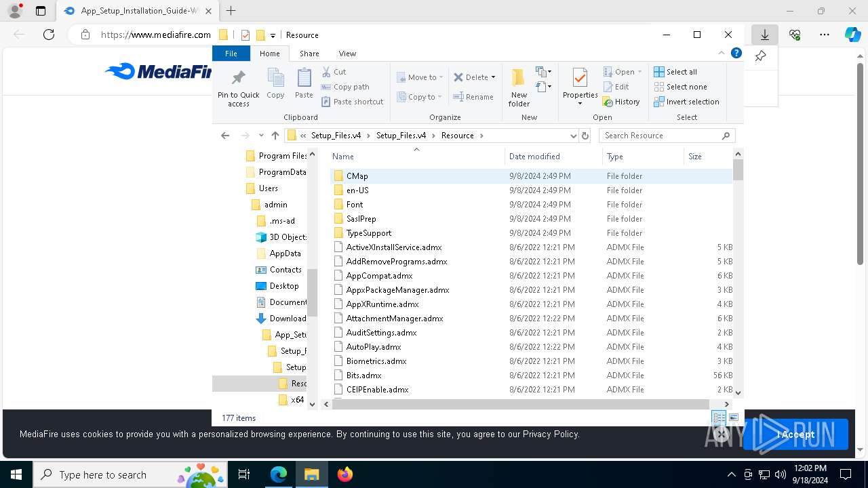
Task: Refresh the Resource folder view
Action: [585, 136]
